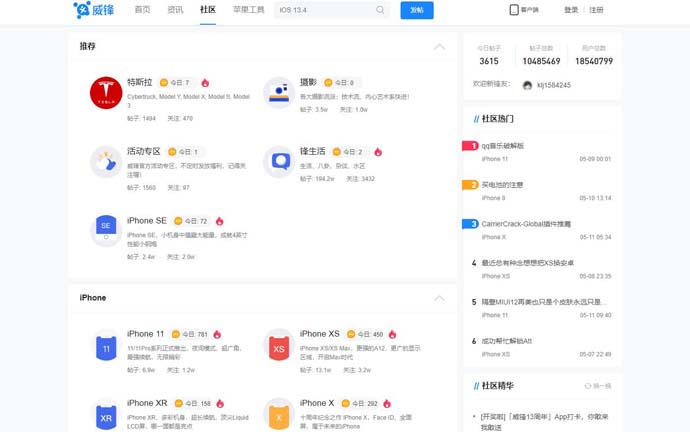Click new user kij1584245 avatar
Image resolution: width=690 pixels, height=432 pixels.
pyautogui.click(x=527, y=85)
